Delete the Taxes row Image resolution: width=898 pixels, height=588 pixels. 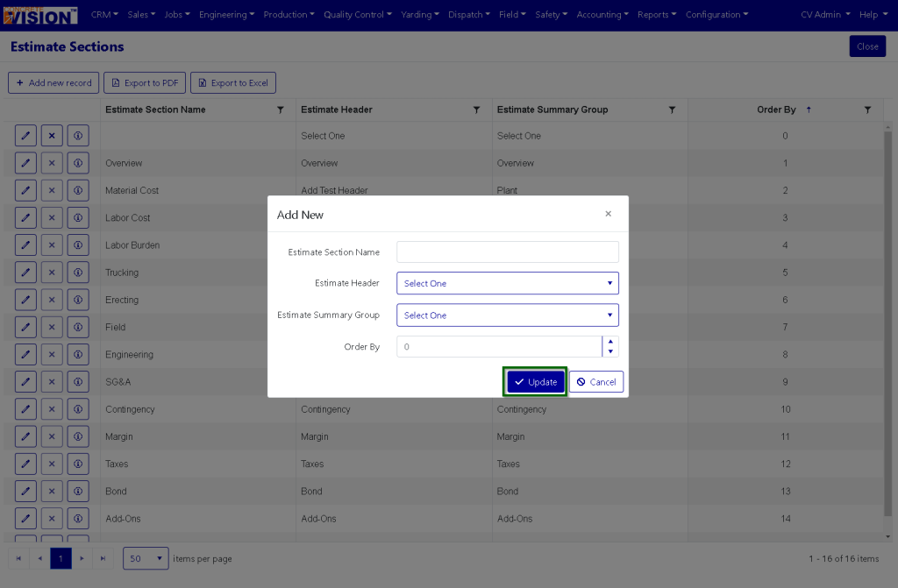(52, 464)
